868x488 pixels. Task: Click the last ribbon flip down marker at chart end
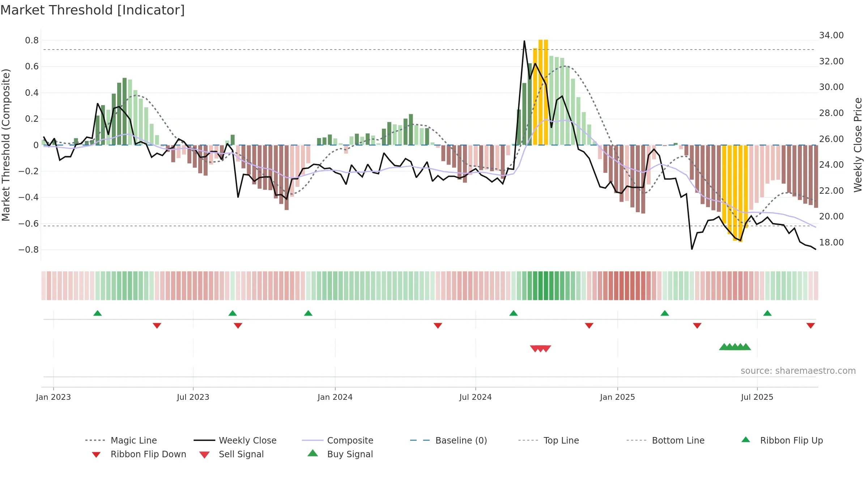(810, 326)
